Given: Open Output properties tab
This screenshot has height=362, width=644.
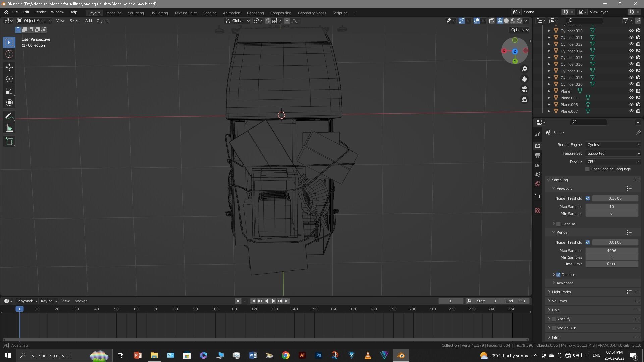Looking at the screenshot, I should 538,156.
